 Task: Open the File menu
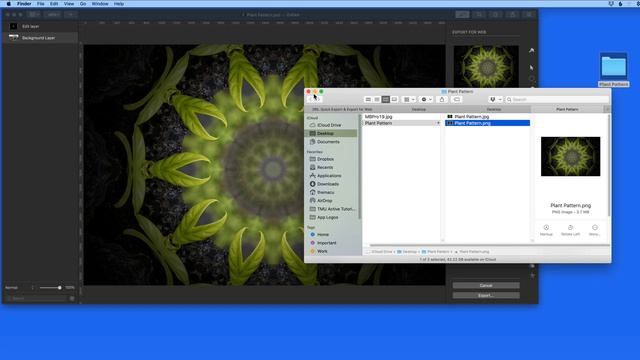tap(40, 4)
